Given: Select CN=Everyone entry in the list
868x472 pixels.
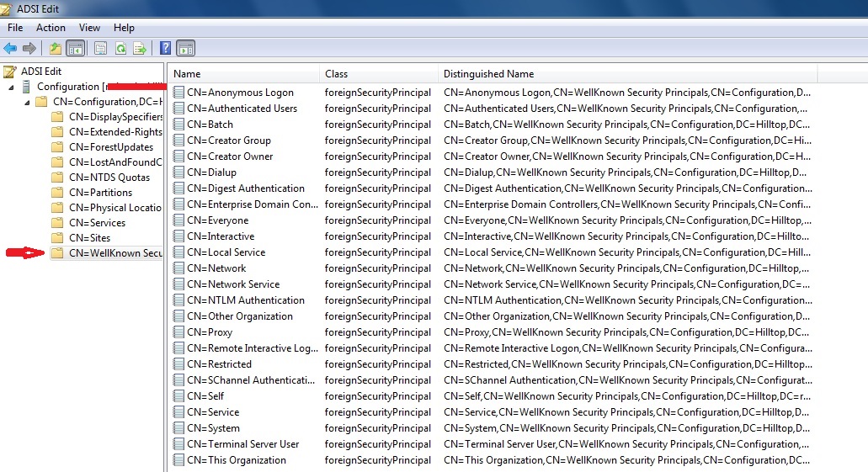Looking at the screenshot, I should [217, 220].
